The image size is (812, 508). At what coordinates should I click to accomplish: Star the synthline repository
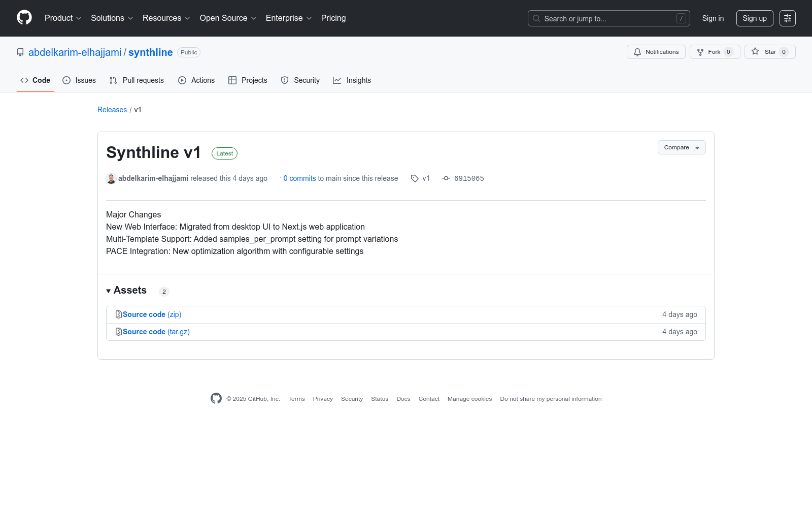click(x=770, y=52)
